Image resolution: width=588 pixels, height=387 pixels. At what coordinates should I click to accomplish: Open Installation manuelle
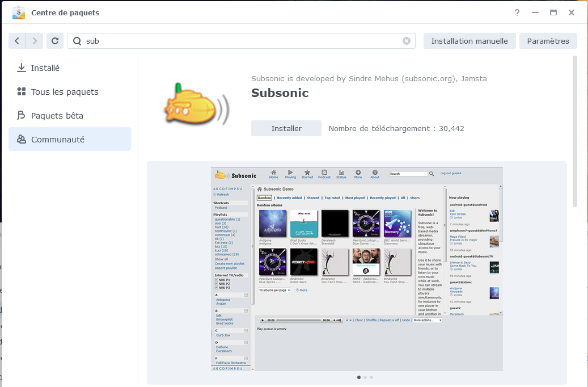[x=469, y=41]
